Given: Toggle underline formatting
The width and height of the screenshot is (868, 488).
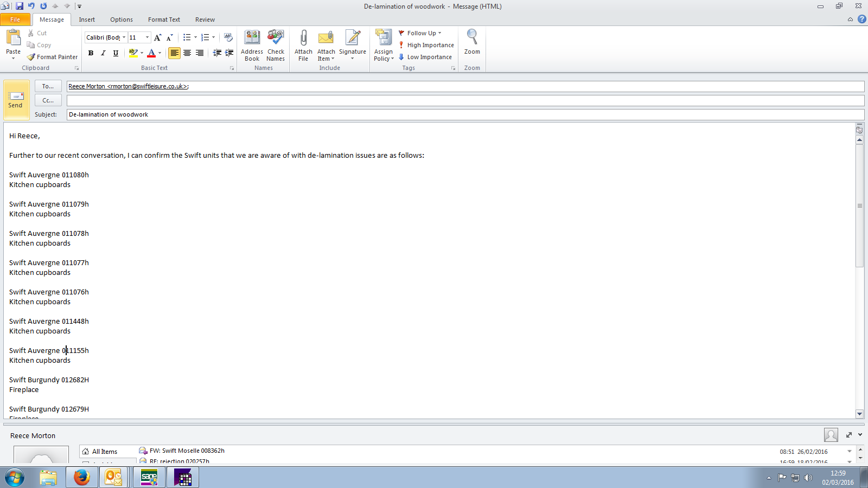Looking at the screenshot, I should [x=116, y=53].
